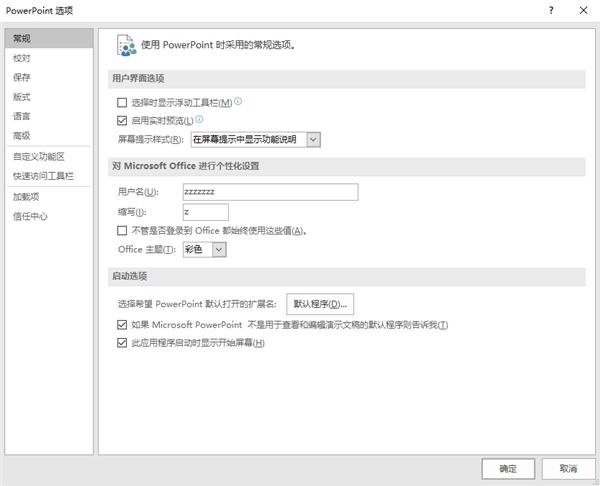Click the 屏幕提示样式 selected value text

pos(245,140)
